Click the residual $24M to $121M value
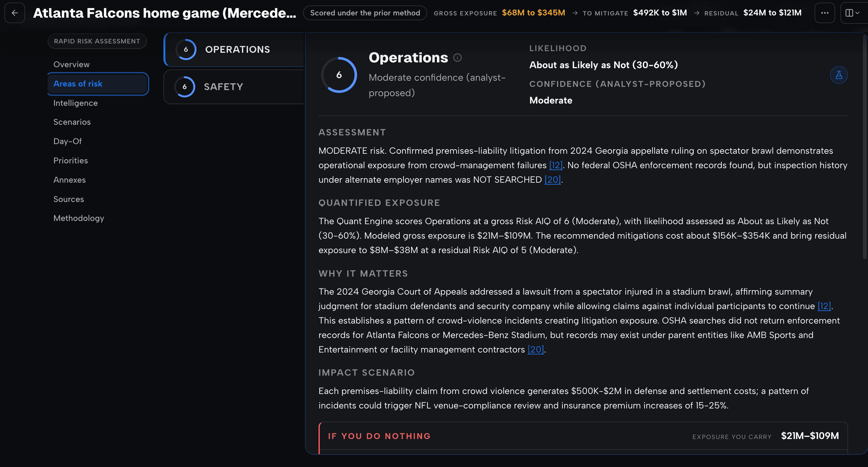Screen dimensions: 868x467 point(772,13)
